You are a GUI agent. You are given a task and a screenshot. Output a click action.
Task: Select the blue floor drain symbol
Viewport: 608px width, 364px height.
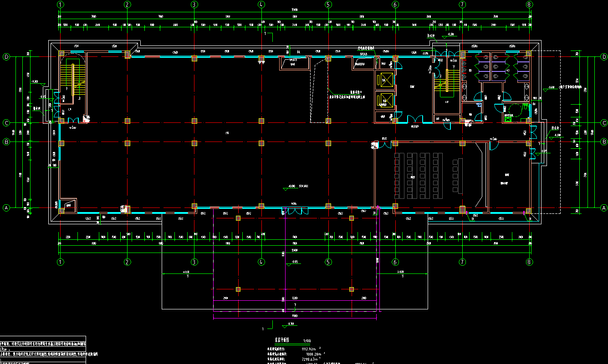(x=479, y=104)
